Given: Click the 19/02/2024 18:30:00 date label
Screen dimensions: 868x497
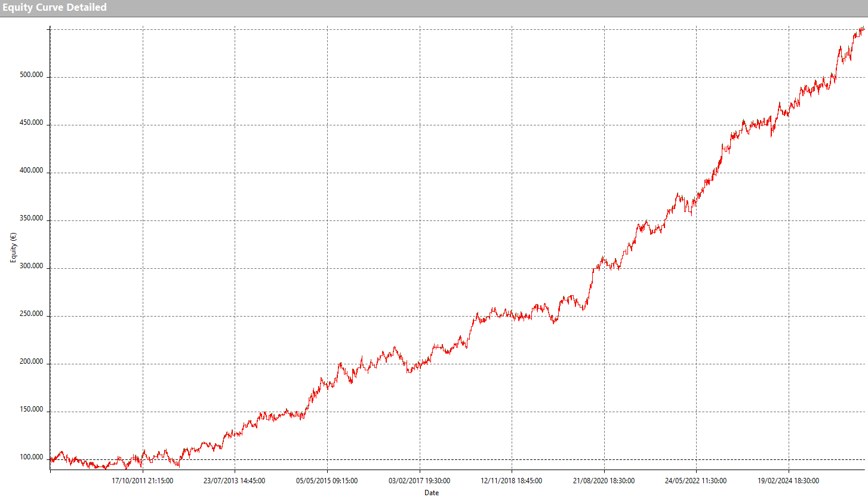Looking at the screenshot, I should point(789,481).
